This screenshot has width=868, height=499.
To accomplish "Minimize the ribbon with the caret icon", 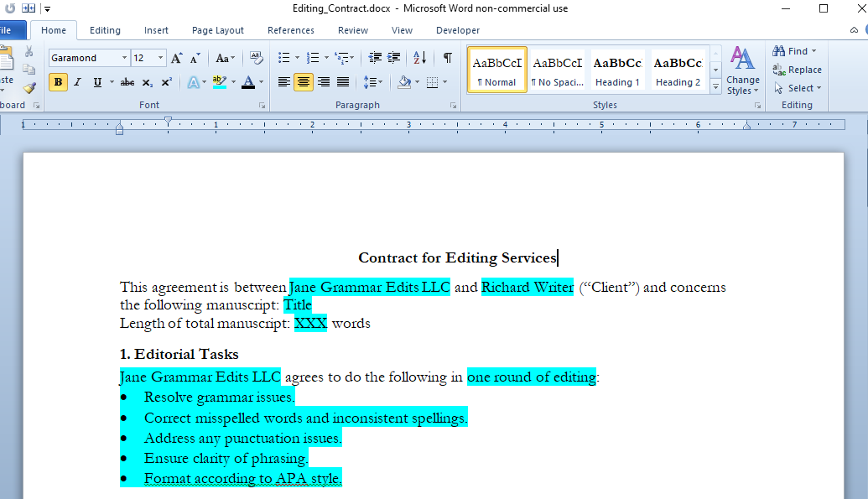I will [x=854, y=30].
